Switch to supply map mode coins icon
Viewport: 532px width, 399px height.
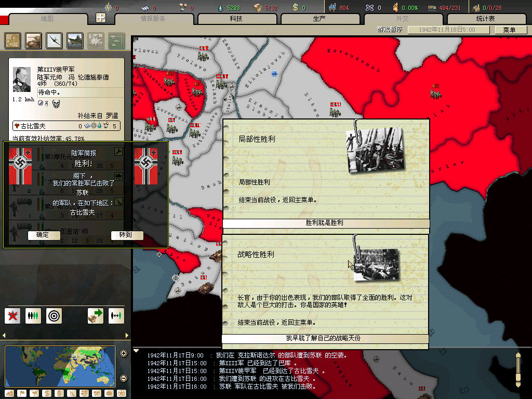(59, 393)
